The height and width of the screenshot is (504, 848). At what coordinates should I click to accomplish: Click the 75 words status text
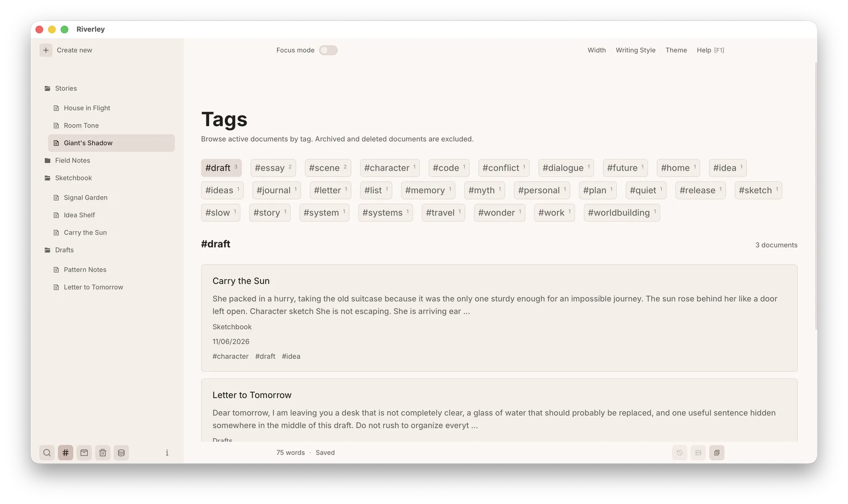coord(290,453)
